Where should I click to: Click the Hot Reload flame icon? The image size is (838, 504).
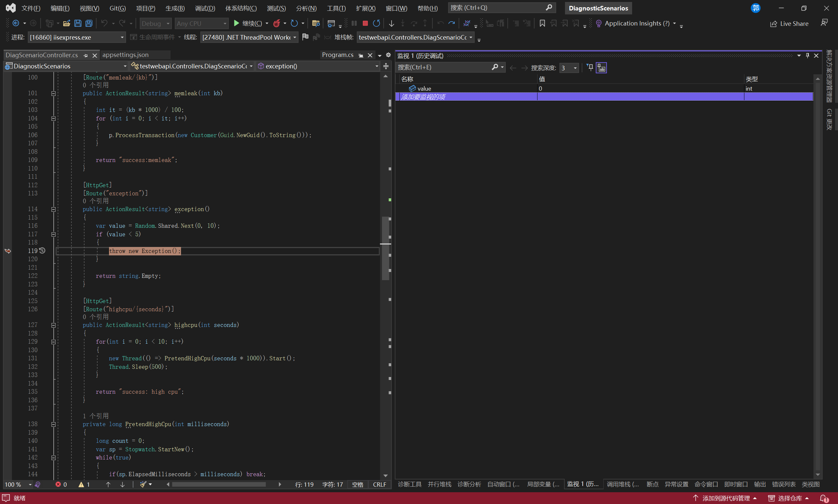[277, 24]
